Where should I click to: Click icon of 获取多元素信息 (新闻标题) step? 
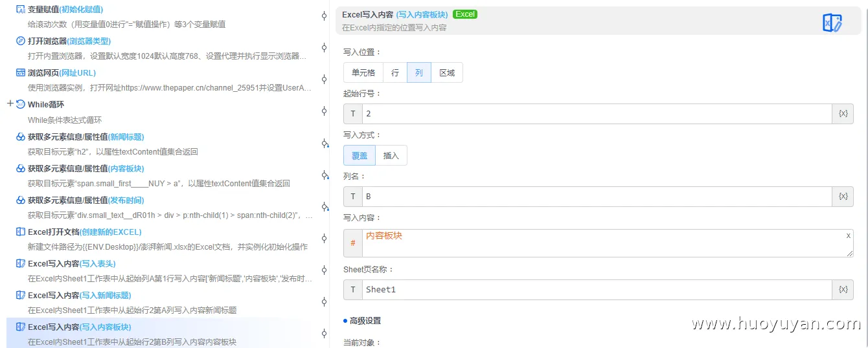pyautogui.click(x=21, y=136)
